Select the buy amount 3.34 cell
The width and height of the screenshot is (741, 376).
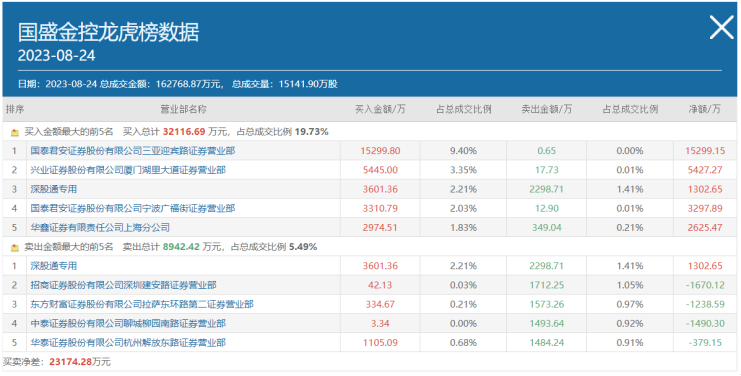tap(380, 324)
